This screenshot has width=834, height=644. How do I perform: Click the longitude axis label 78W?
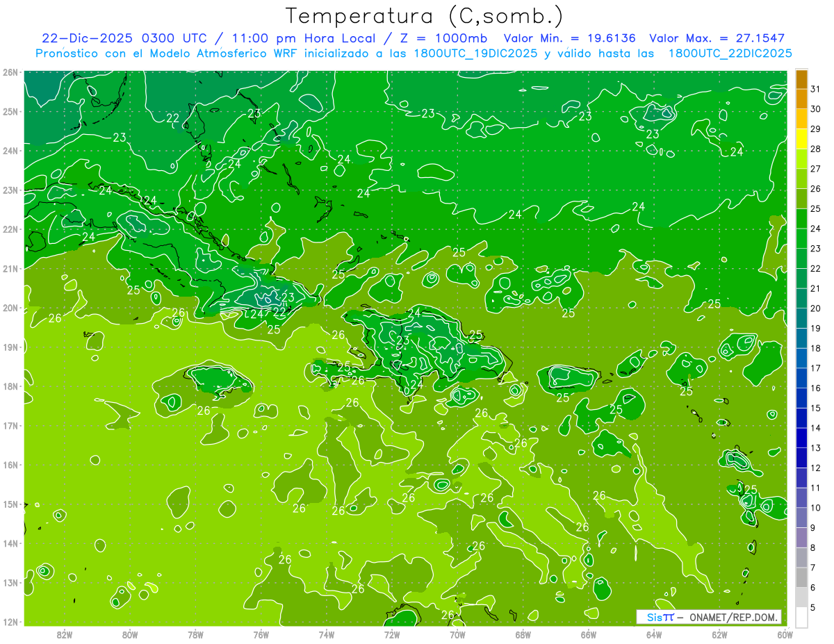click(195, 634)
